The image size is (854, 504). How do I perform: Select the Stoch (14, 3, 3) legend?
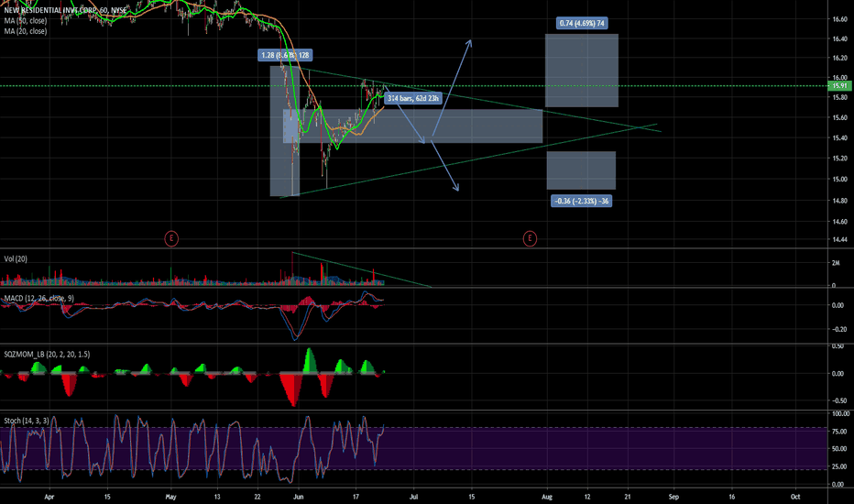[x=27, y=421]
